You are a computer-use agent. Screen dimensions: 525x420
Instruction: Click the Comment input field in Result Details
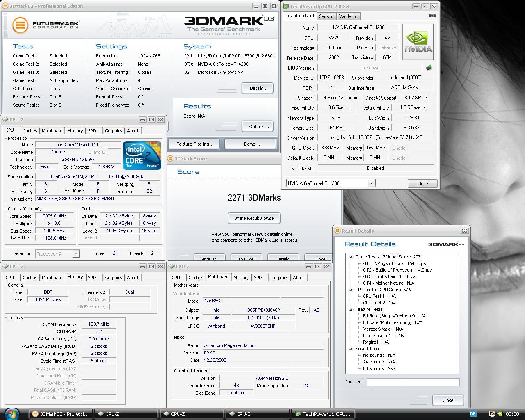tap(413, 382)
